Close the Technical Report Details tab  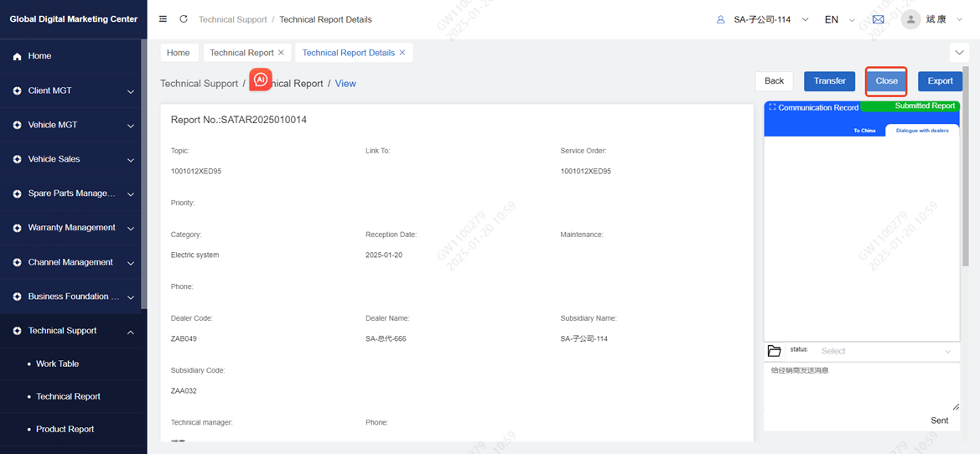pyautogui.click(x=402, y=53)
